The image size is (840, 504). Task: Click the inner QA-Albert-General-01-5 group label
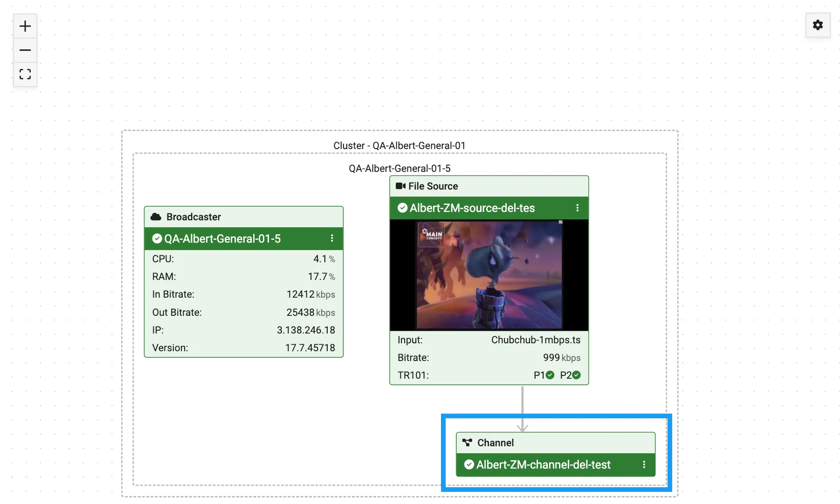pos(399,168)
